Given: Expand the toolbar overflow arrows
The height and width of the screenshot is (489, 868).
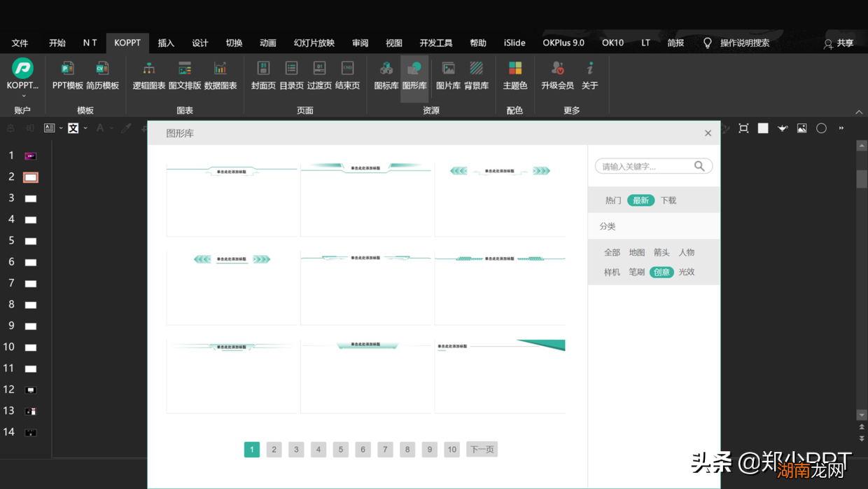Looking at the screenshot, I should pos(841,128).
